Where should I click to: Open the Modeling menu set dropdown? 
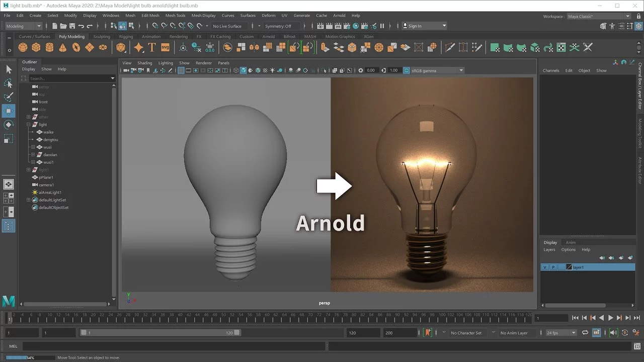[x=23, y=26]
